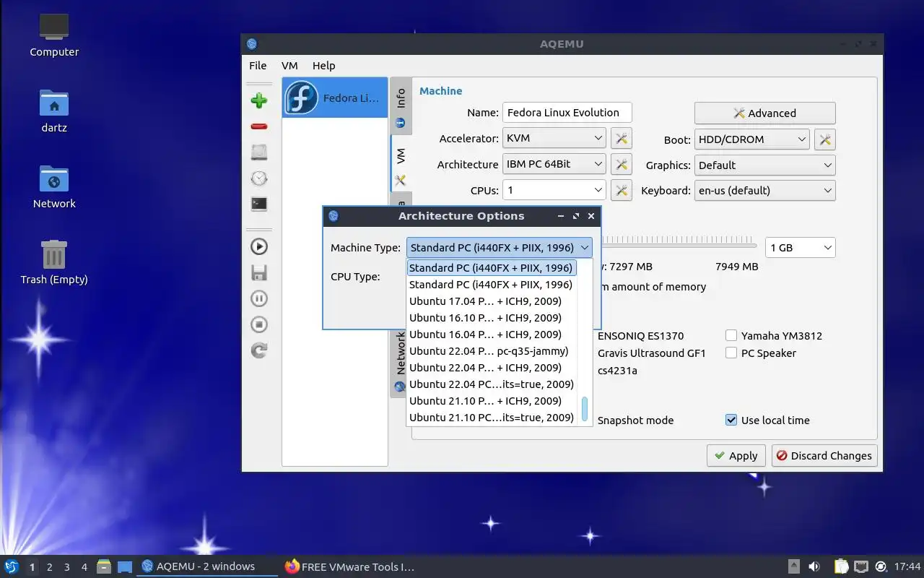Open the Architecture IBM PC 64Bit dropdown
Image resolution: width=924 pixels, height=578 pixels.
coord(554,164)
